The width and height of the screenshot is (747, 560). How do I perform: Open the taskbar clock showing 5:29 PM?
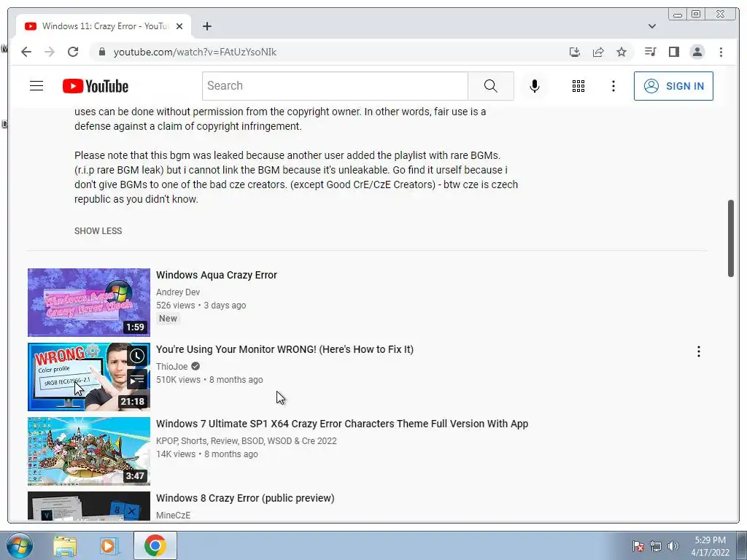point(711,546)
